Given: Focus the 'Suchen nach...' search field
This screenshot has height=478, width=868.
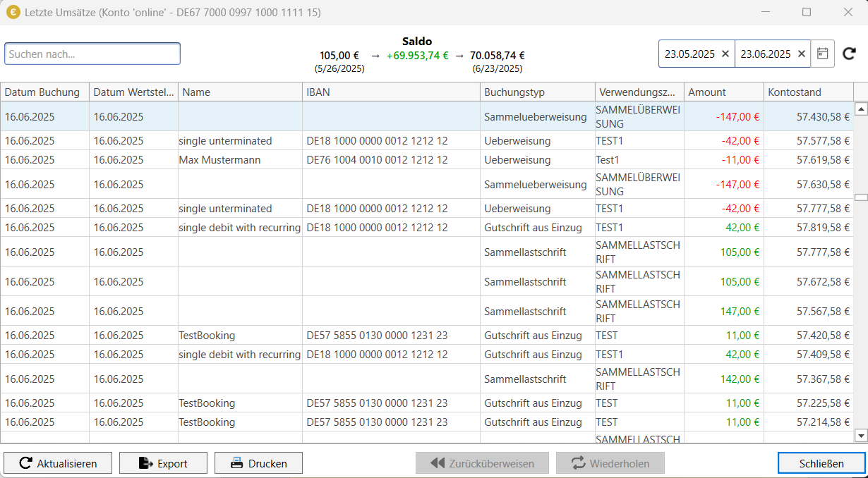Looking at the screenshot, I should click(x=92, y=54).
